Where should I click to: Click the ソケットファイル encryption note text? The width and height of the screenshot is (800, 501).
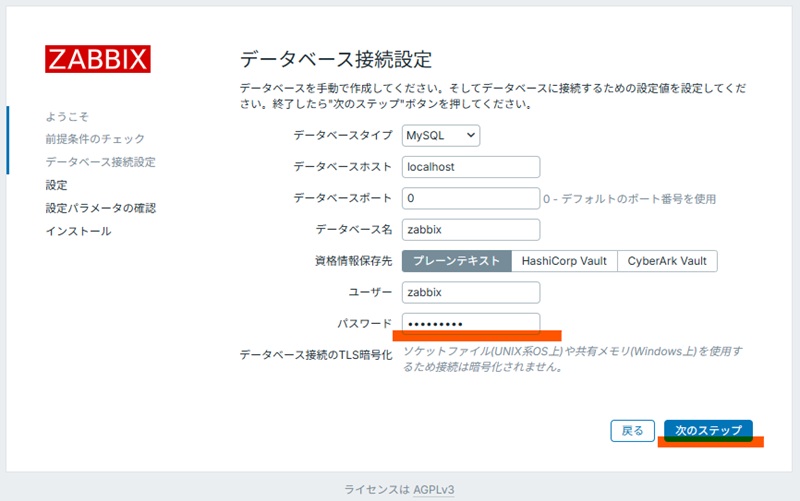coord(572,359)
